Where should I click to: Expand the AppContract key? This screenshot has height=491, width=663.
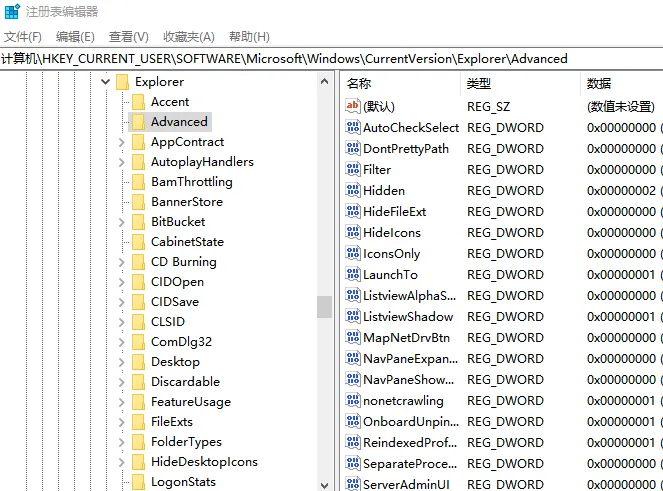[122, 142]
